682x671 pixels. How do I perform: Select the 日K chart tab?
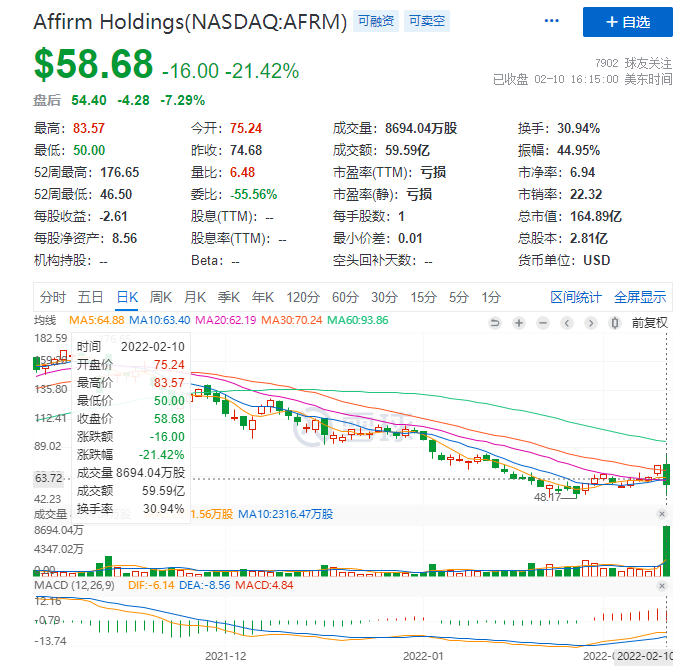(x=127, y=297)
